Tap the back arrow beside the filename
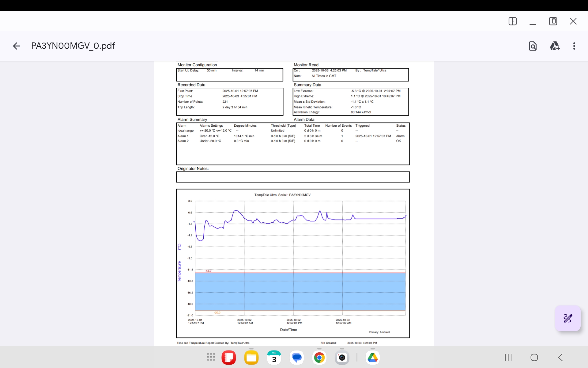Screen dimensions: 588x368 (17, 46)
